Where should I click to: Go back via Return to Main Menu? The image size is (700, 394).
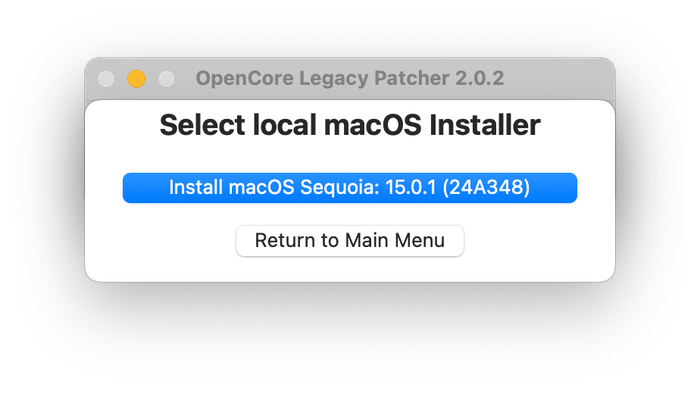pyautogui.click(x=350, y=241)
